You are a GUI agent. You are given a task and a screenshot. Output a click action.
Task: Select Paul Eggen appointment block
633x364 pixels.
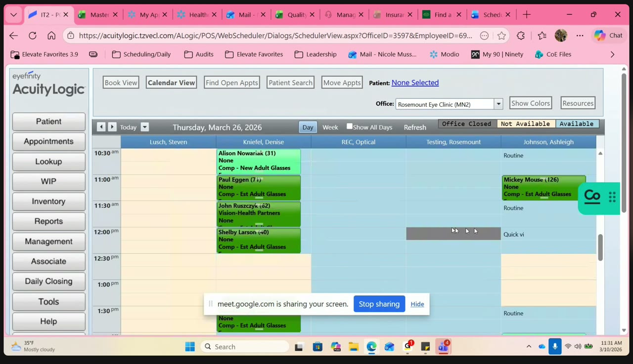(259, 188)
